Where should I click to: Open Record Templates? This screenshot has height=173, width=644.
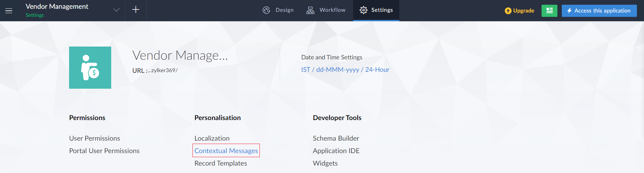click(x=221, y=163)
